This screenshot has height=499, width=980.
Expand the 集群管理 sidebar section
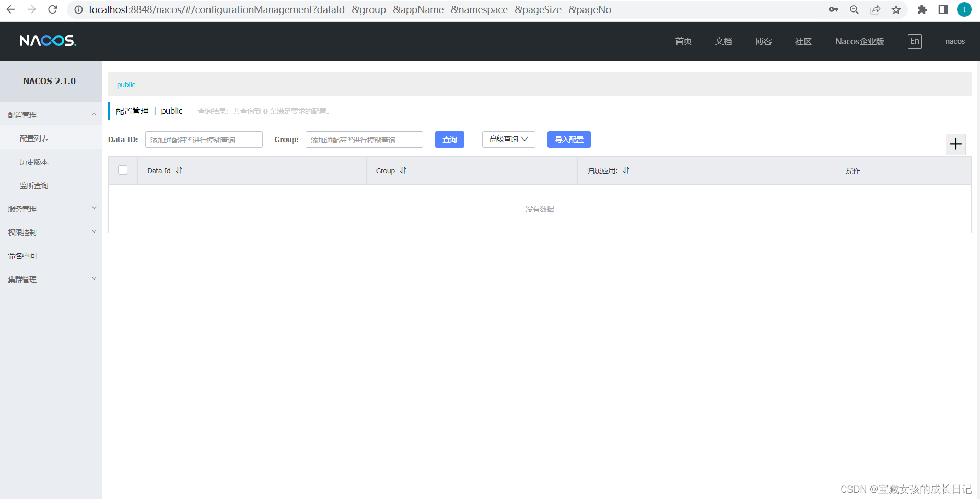click(x=51, y=279)
